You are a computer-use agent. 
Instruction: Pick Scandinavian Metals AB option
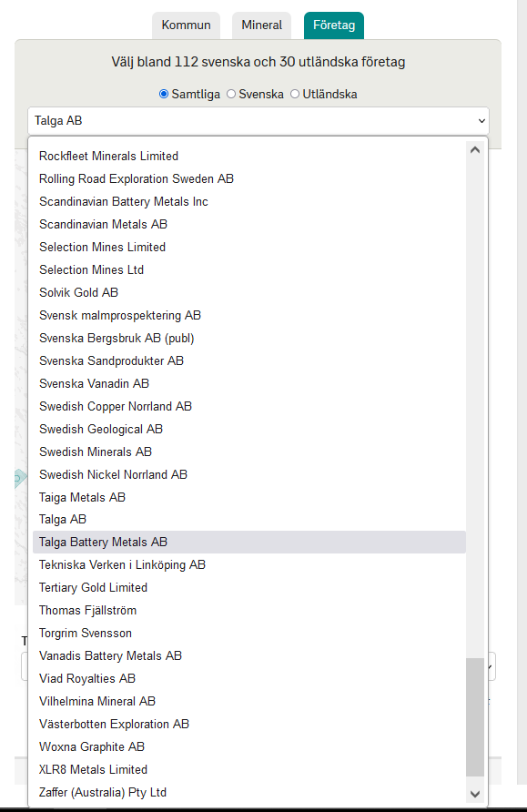click(x=249, y=224)
